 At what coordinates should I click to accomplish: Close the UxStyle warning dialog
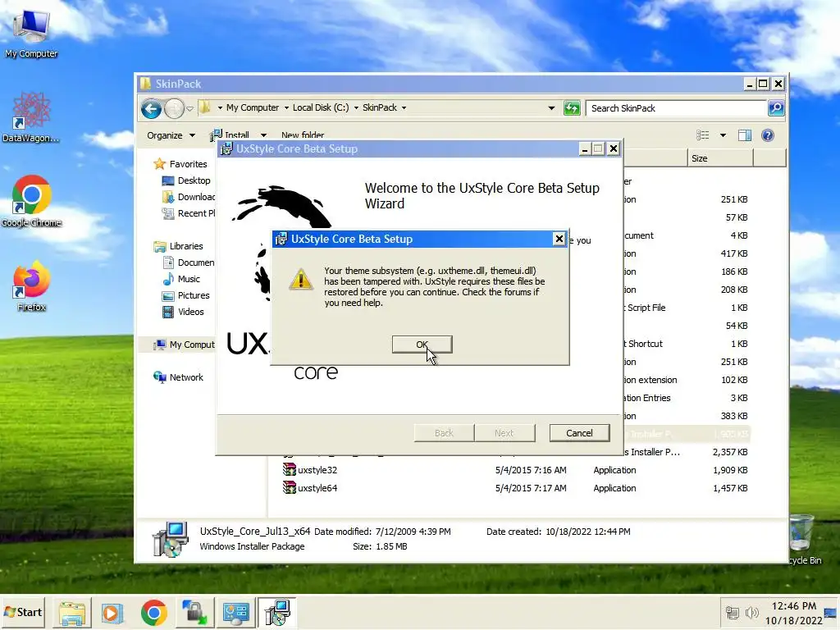[x=559, y=239]
